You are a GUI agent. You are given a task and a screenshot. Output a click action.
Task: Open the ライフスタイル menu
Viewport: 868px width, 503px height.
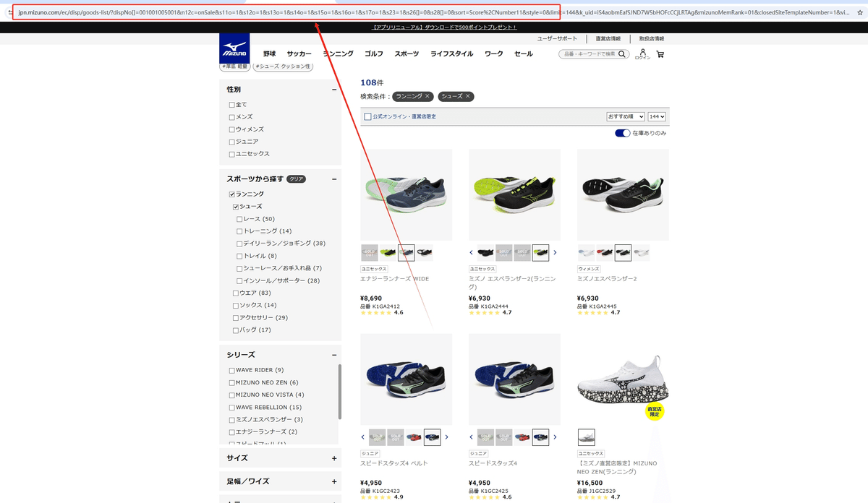[x=451, y=54]
